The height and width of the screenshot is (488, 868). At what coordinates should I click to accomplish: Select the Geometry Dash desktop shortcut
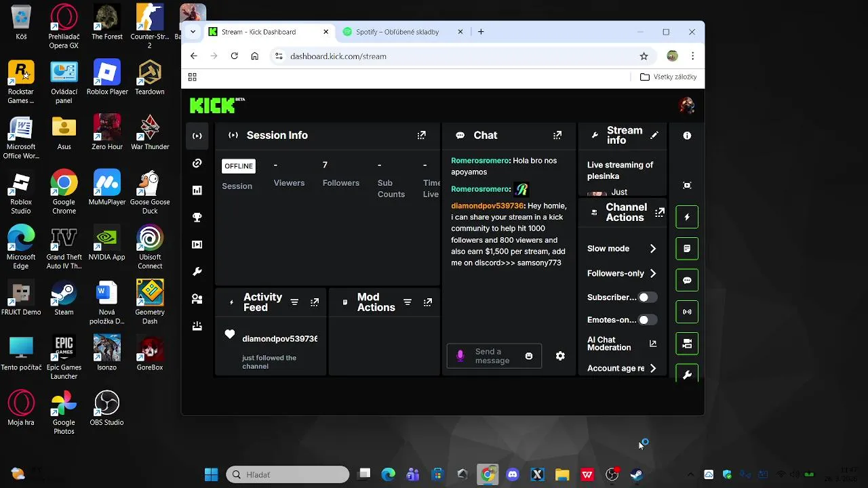click(x=150, y=302)
